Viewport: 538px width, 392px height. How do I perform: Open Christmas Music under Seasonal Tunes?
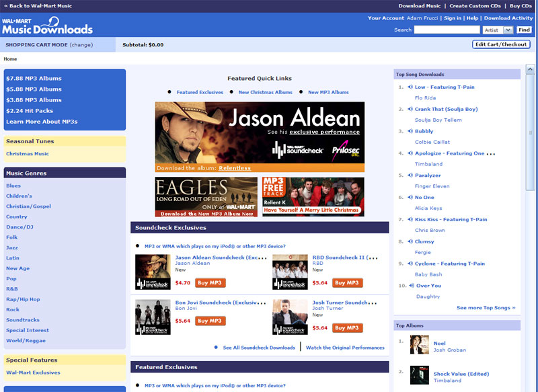click(x=28, y=154)
